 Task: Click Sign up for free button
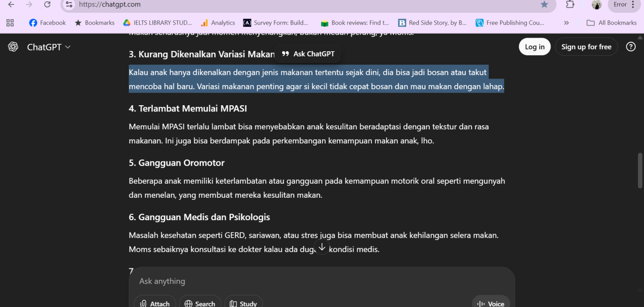coord(586,47)
